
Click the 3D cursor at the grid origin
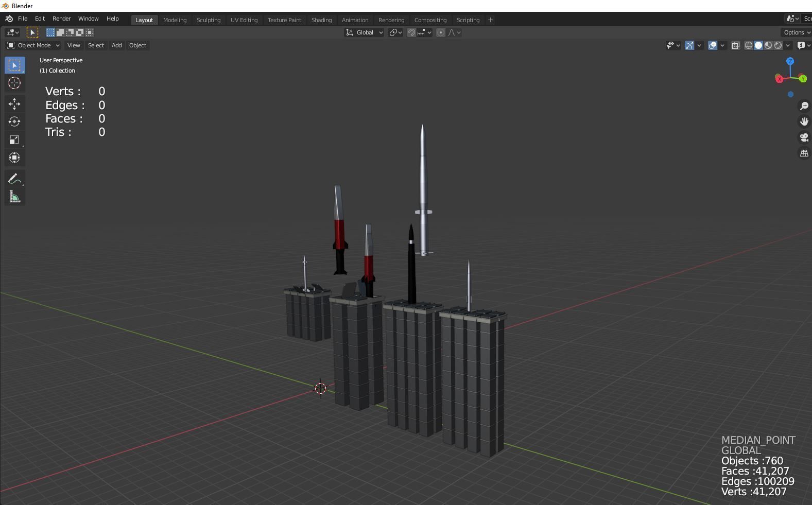(320, 388)
